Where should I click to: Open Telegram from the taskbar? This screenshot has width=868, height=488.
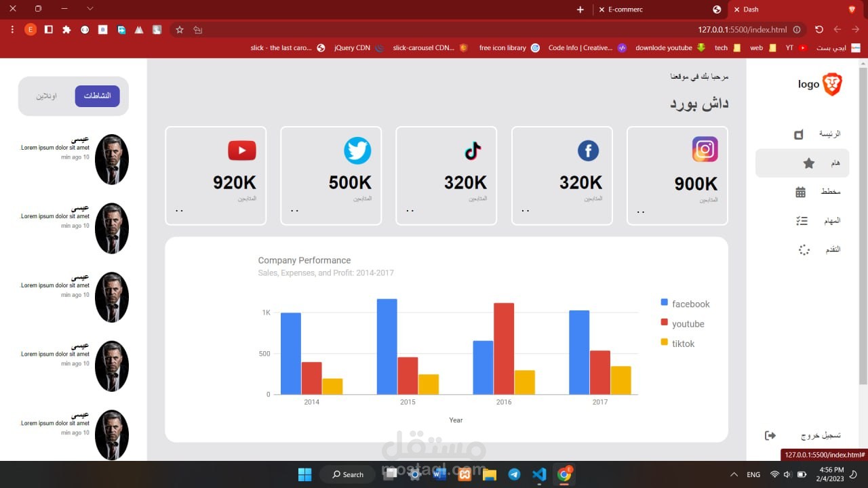[514, 474]
